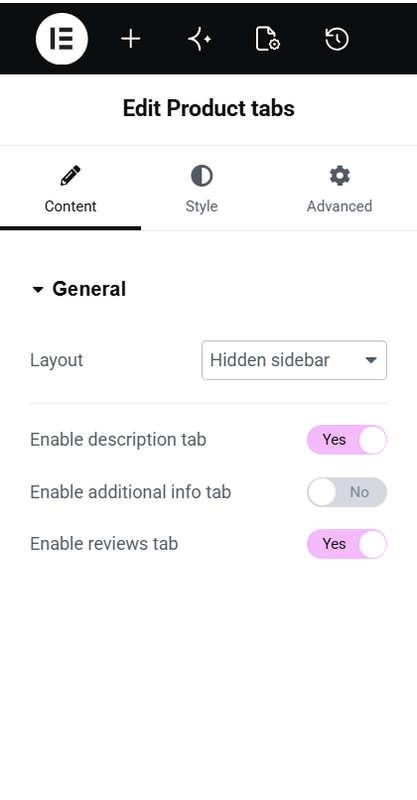Image resolution: width=417 pixels, height=800 pixels.
Task: Select the Content tab label
Action: [70, 206]
